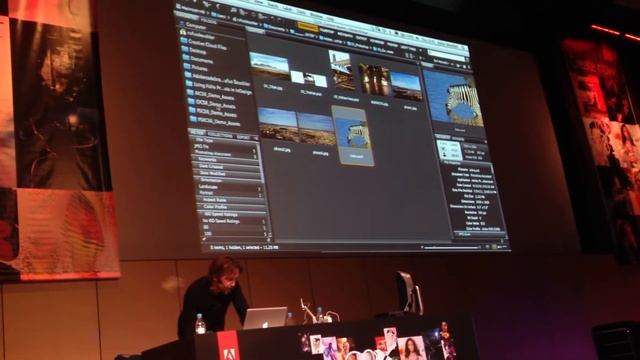Click the items selected status text
The width and height of the screenshot is (640, 360).
pyautogui.click(x=244, y=247)
